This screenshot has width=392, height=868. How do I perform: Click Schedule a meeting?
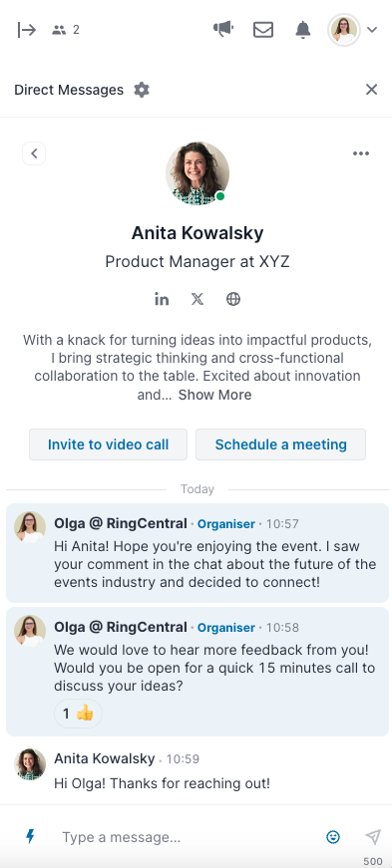pyautogui.click(x=280, y=444)
